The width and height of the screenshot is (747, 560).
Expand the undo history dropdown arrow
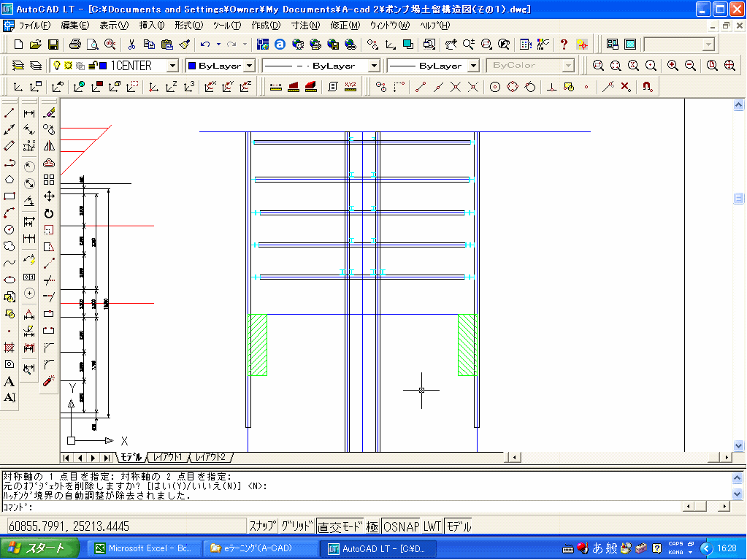tap(218, 45)
